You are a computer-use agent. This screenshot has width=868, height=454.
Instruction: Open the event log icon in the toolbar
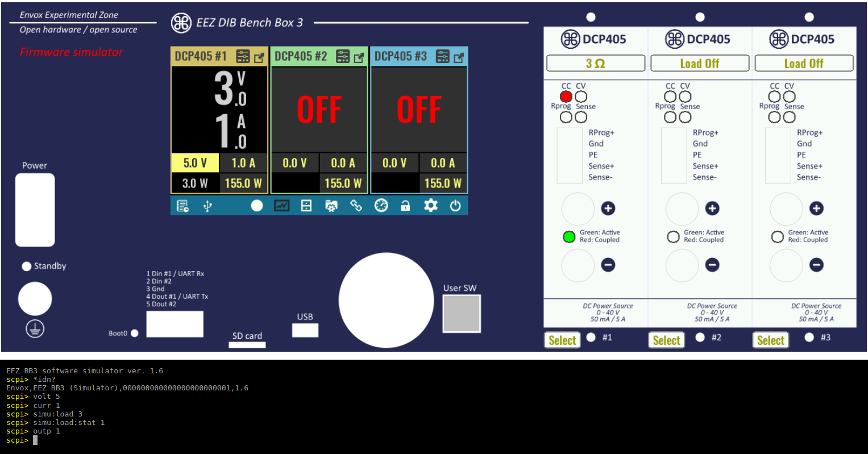click(182, 206)
